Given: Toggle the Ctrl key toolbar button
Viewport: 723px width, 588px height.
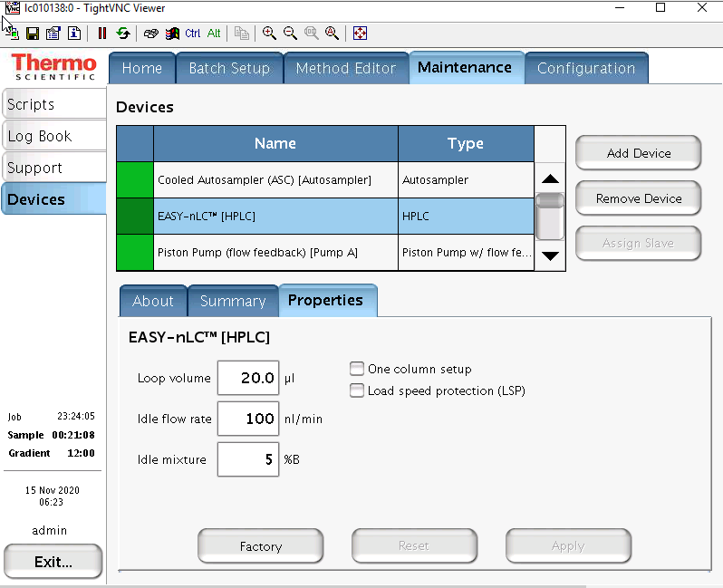Looking at the screenshot, I should click(x=192, y=34).
